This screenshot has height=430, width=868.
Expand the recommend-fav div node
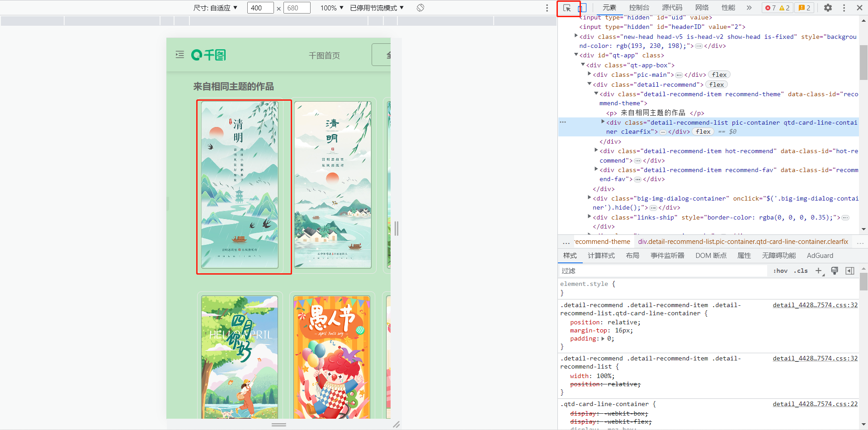pos(596,169)
